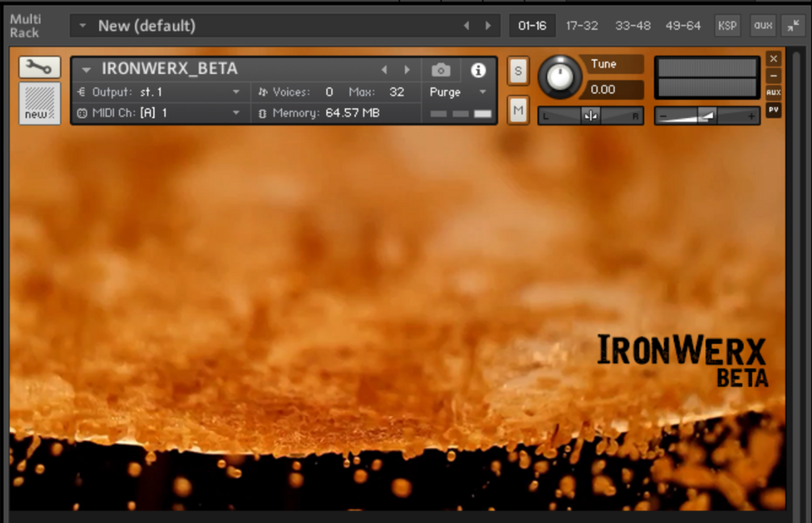Open the snapshot camera view
Viewport: 812px width, 523px height.
(441, 70)
